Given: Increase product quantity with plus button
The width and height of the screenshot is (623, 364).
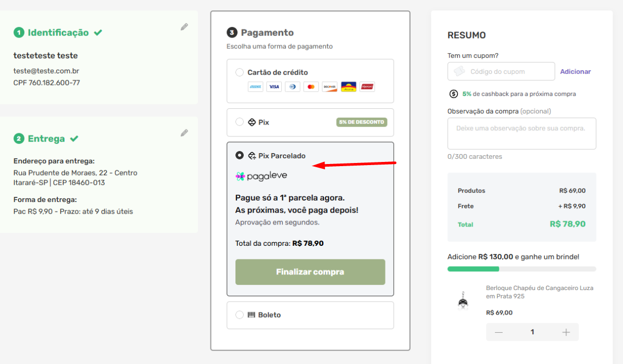Looking at the screenshot, I should pos(566,332).
